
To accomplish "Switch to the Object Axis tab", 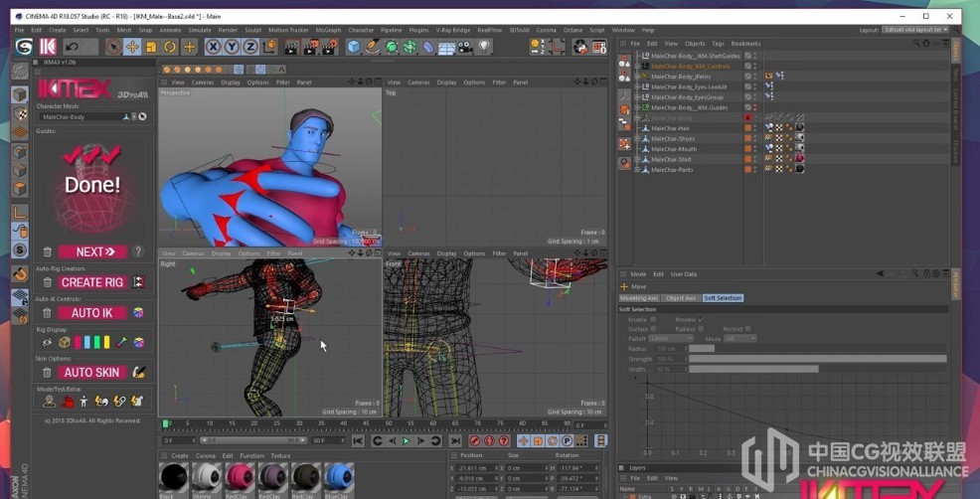I will tap(681, 298).
